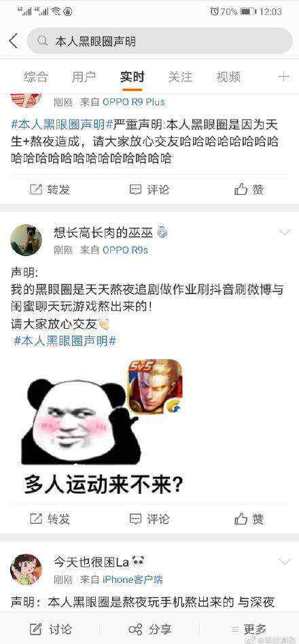Screen dimensions: 299x644
Task: Expand options chevron on 想长高长肉的巫巫 post
Action: [285, 232]
